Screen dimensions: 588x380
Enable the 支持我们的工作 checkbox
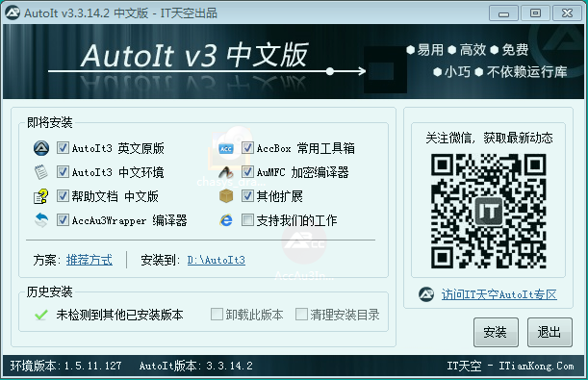pos(247,220)
